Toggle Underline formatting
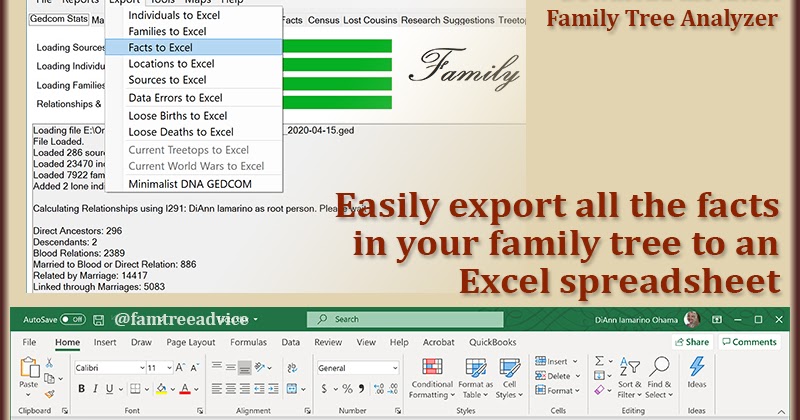This screenshot has height=420, width=800. point(109,389)
